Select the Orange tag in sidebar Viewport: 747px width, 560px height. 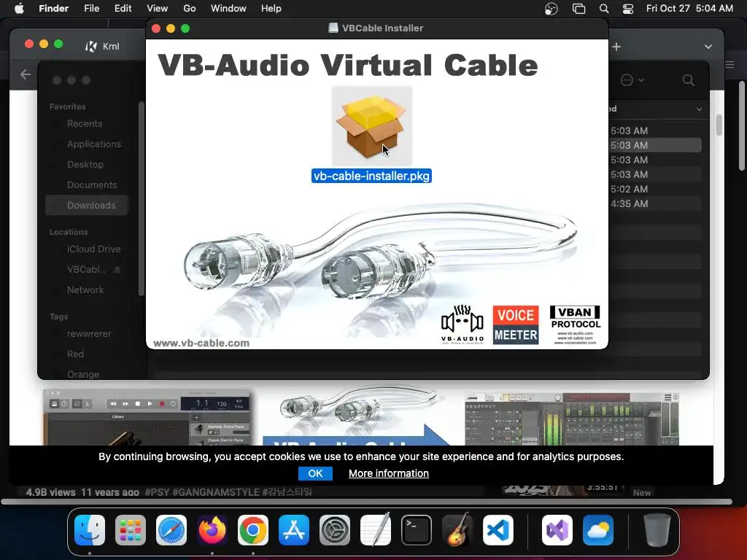pyautogui.click(x=83, y=374)
